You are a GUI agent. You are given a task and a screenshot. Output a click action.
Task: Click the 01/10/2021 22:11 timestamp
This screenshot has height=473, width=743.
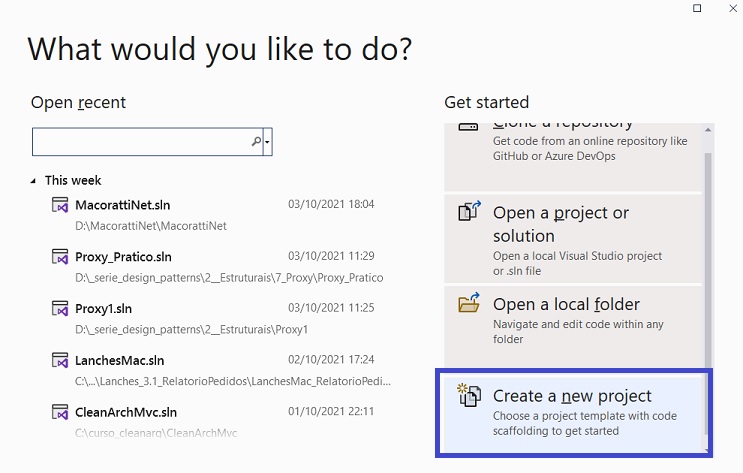(x=331, y=411)
